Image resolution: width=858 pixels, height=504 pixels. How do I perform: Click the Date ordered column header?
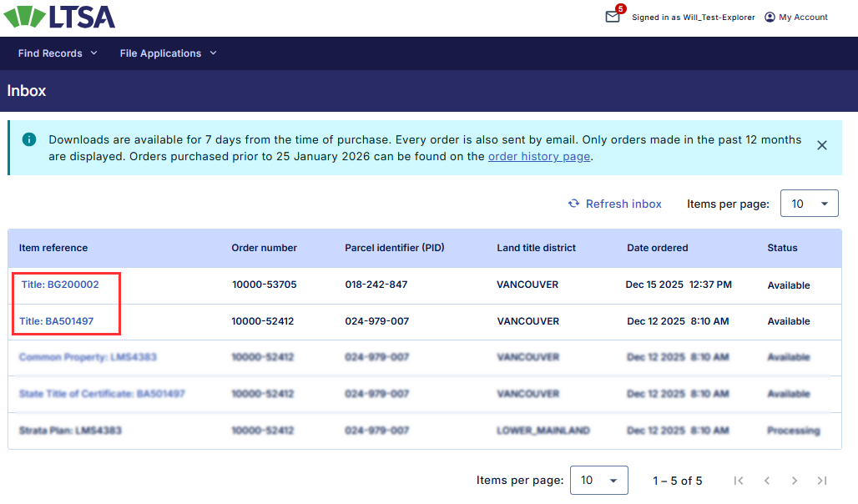click(x=658, y=248)
